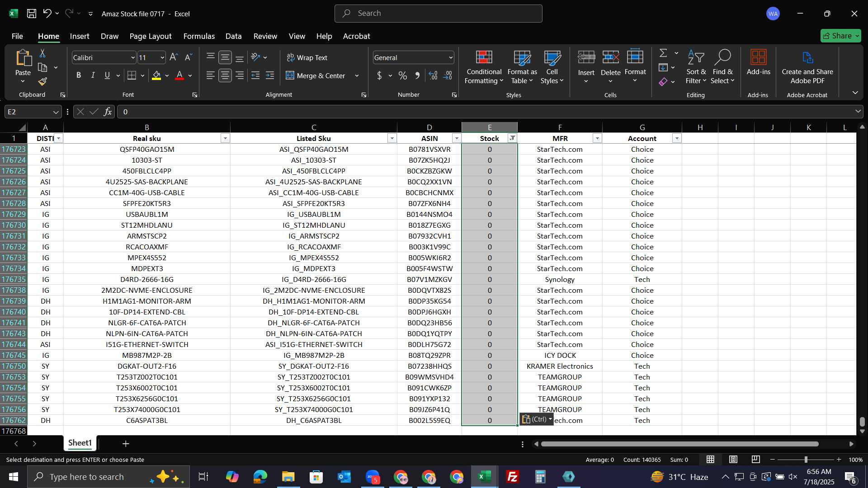Click Format as Table button
Image resolution: width=868 pixels, height=488 pixels.
pyautogui.click(x=522, y=67)
